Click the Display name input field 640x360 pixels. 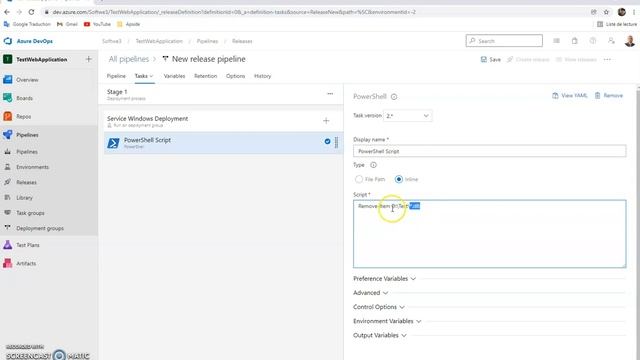click(x=489, y=151)
